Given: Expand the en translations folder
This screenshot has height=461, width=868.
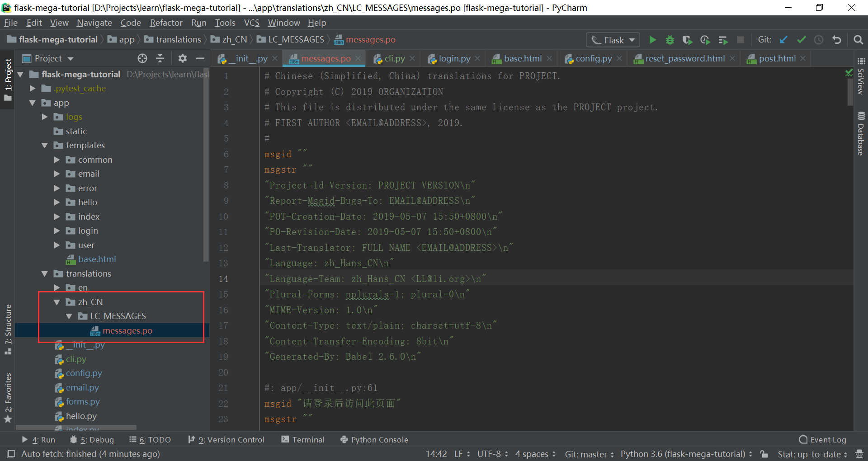Looking at the screenshot, I should [x=57, y=287].
